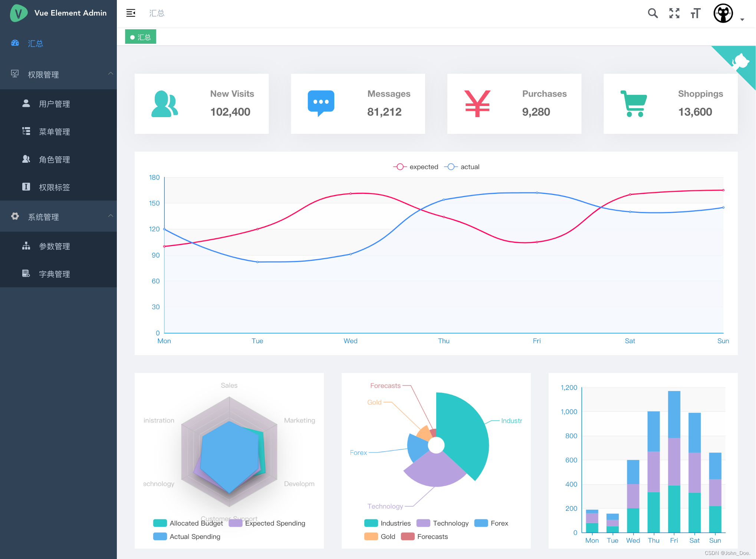Screen dimensions: 756x559
Task: Click the Messages chat bubble icon
Action: click(321, 104)
